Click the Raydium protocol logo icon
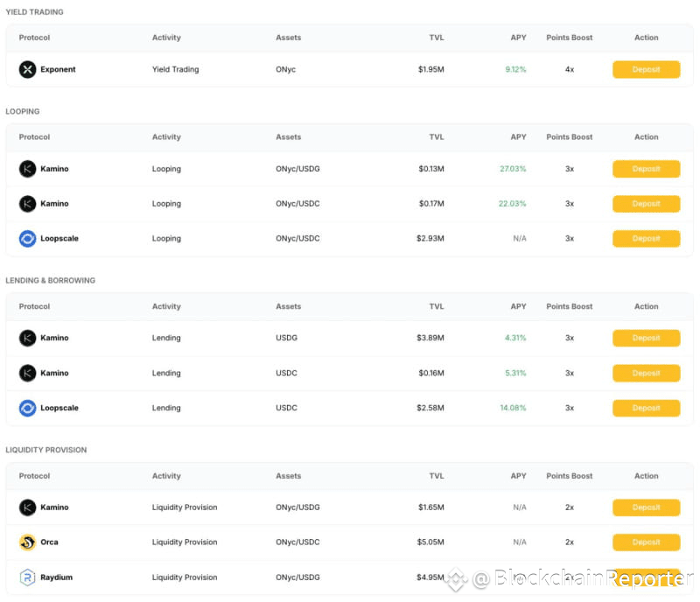The width and height of the screenshot is (700, 602). (x=27, y=577)
